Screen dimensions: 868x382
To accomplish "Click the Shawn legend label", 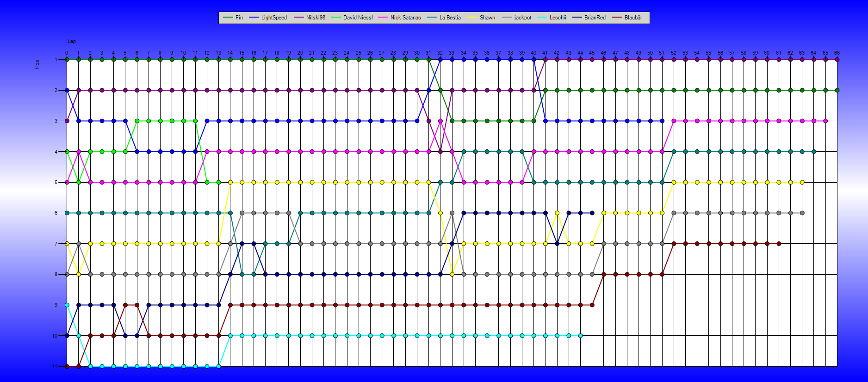I will click(481, 18).
